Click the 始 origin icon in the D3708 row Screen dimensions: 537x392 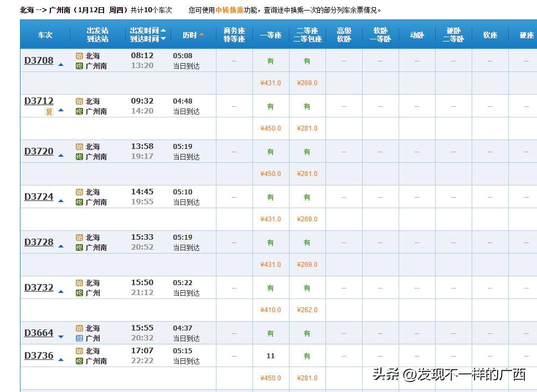click(x=79, y=56)
